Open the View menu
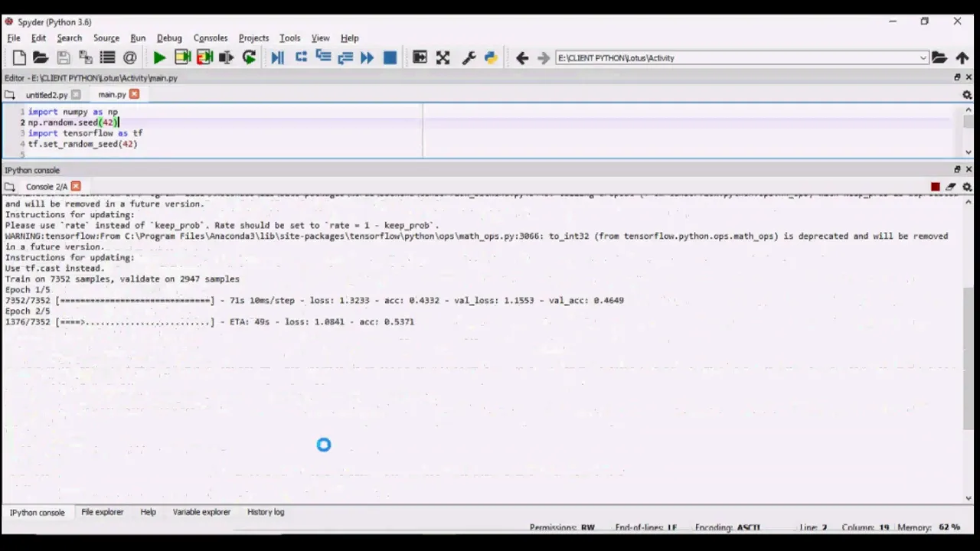The height and width of the screenshot is (551, 980). click(320, 37)
